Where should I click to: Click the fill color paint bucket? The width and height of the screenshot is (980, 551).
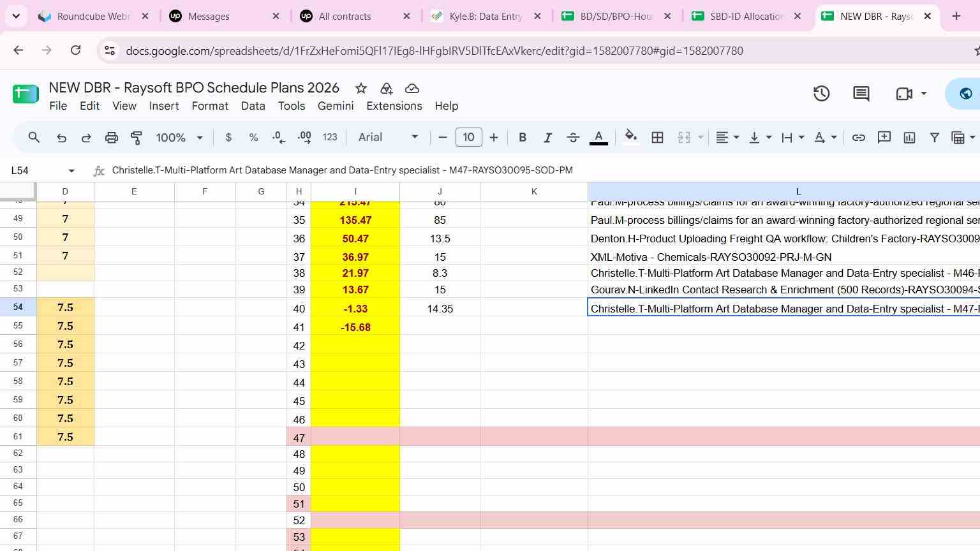[631, 137]
